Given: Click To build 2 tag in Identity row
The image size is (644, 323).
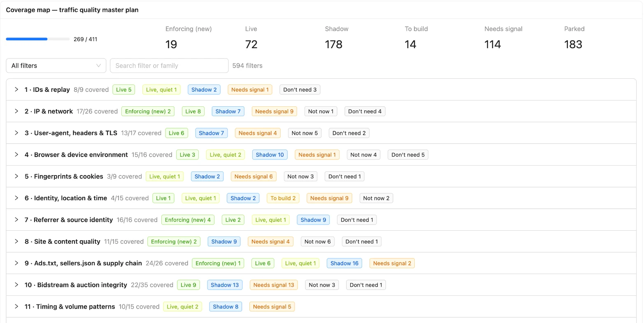Looking at the screenshot, I should (283, 198).
